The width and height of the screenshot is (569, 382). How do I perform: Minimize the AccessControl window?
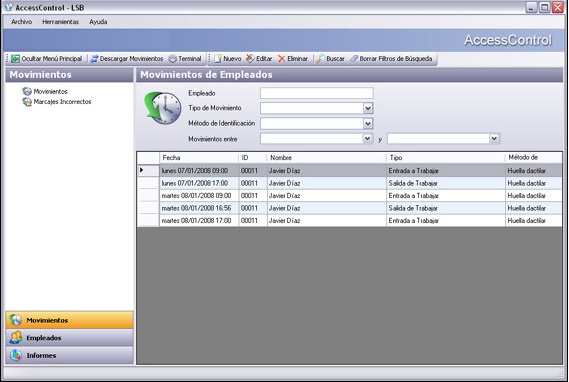[532, 7]
